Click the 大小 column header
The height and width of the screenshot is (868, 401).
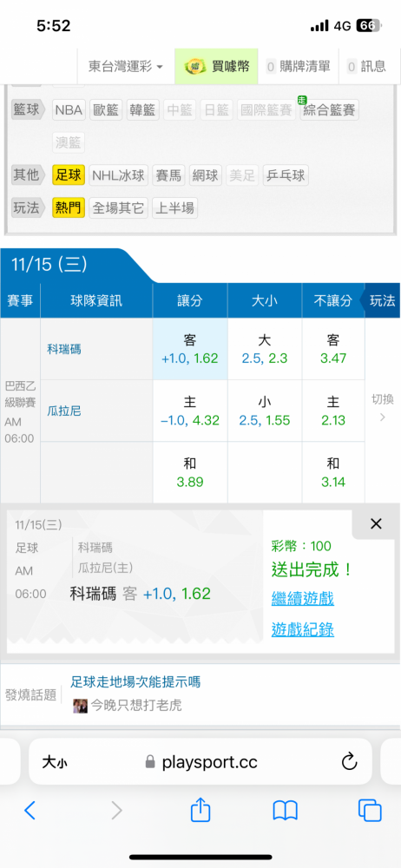[x=265, y=300]
